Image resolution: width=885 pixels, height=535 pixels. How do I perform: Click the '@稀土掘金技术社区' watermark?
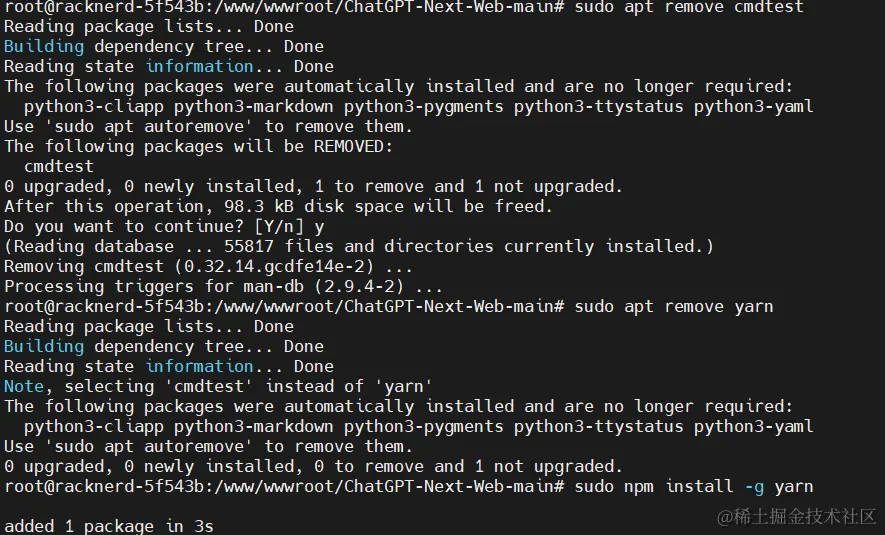point(796,516)
